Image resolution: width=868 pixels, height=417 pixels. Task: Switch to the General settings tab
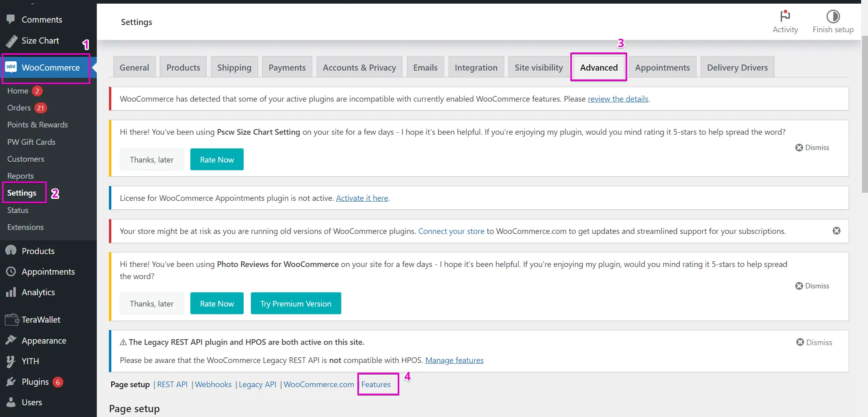[134, 67]
